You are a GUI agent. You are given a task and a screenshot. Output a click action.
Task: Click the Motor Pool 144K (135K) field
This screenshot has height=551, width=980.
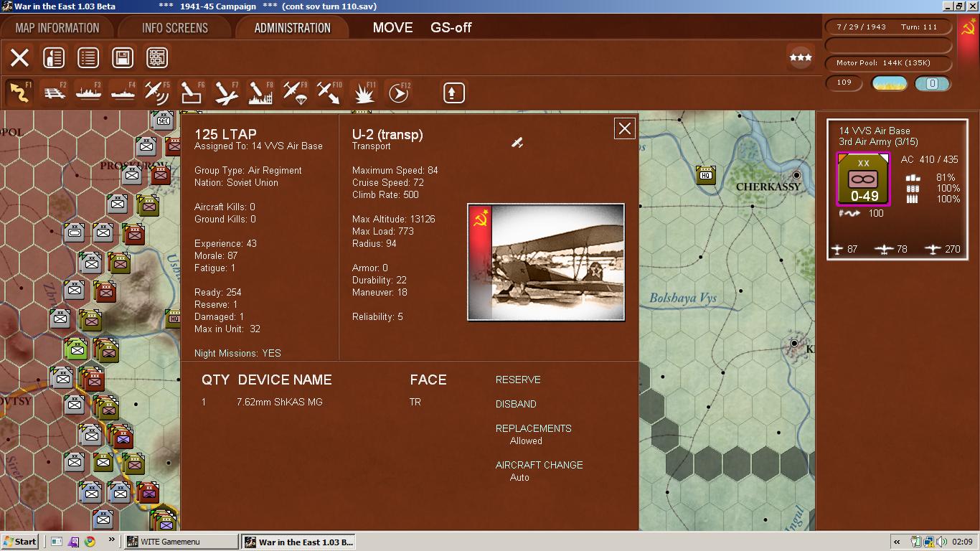click(889, 63)
